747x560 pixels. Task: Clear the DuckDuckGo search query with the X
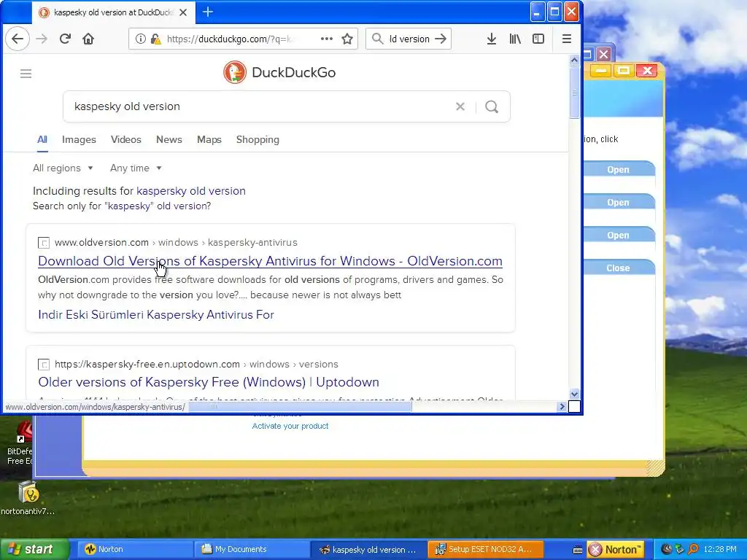460,106
